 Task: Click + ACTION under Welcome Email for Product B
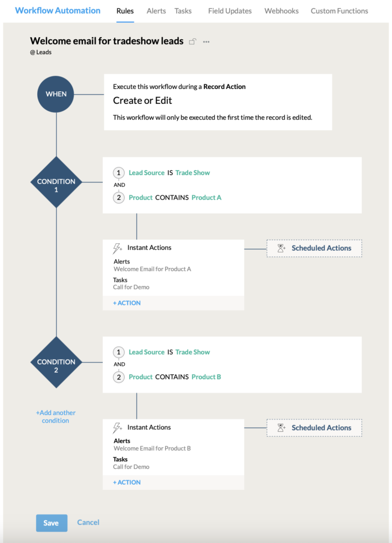[x=127, y=482]
